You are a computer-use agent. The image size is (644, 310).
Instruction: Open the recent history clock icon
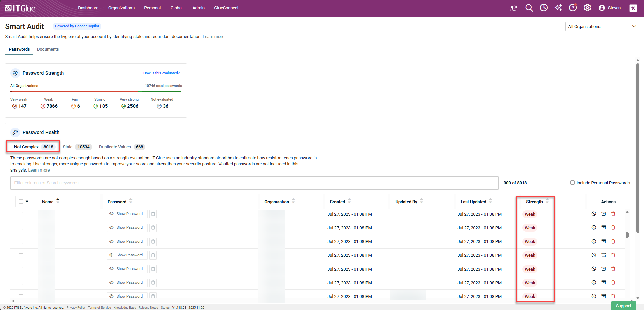pos(544,8)
